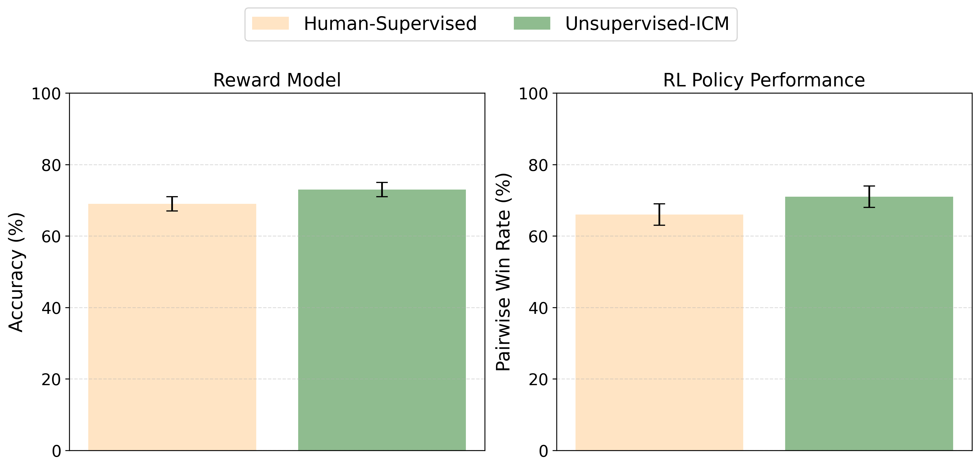This screenshot has width=980, height=468.
Task: Select the "Human-Supervised" legend label text
Action: click(390, 24)
